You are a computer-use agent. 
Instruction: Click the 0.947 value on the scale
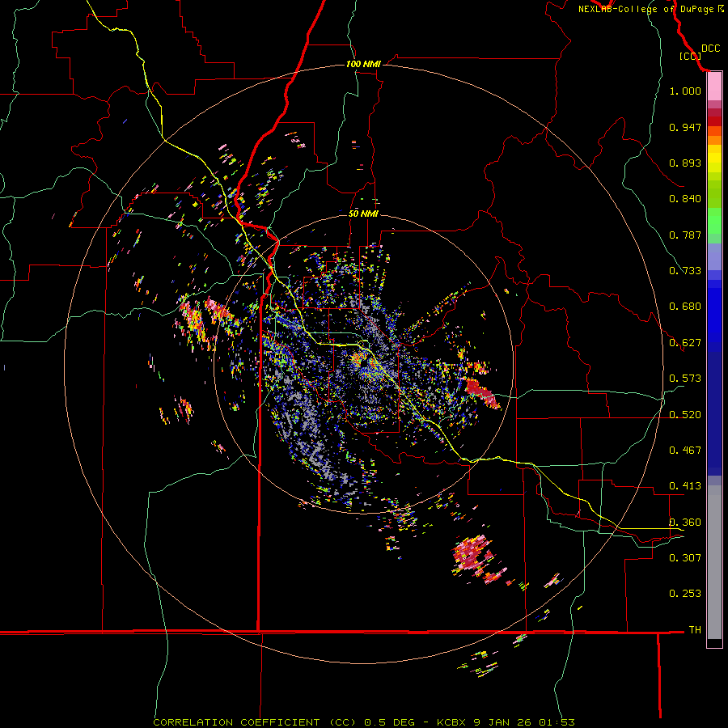click(685, 127)
